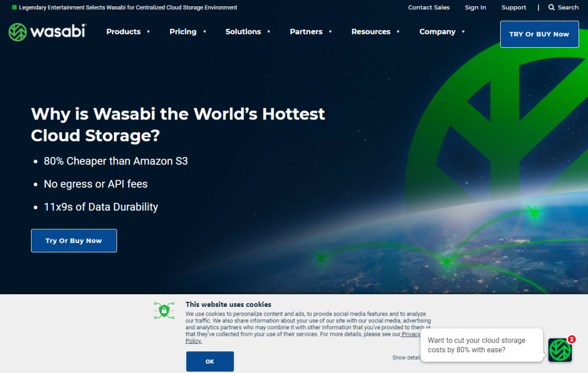This screenshot has height=373, width=588.
Task: Click the hero headline about World's Hottest Cloud Storage
Action: [x=178, y=125]
